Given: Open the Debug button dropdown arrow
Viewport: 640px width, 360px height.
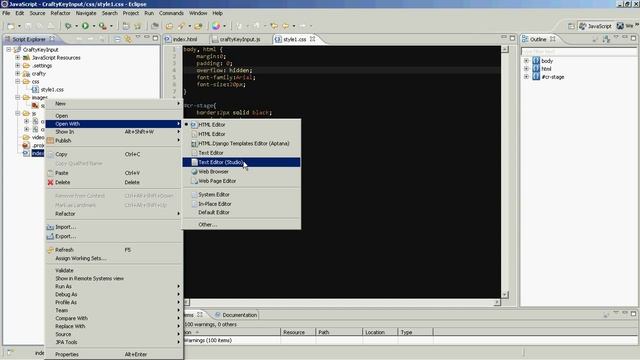Looking at the screenshot, I should click(76, 26).
